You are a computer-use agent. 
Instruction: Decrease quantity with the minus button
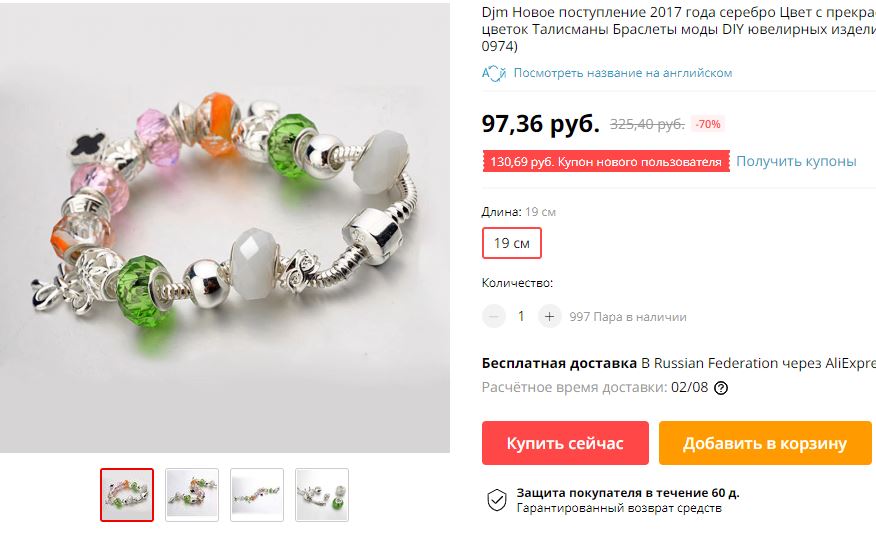[x=493, y=317]
